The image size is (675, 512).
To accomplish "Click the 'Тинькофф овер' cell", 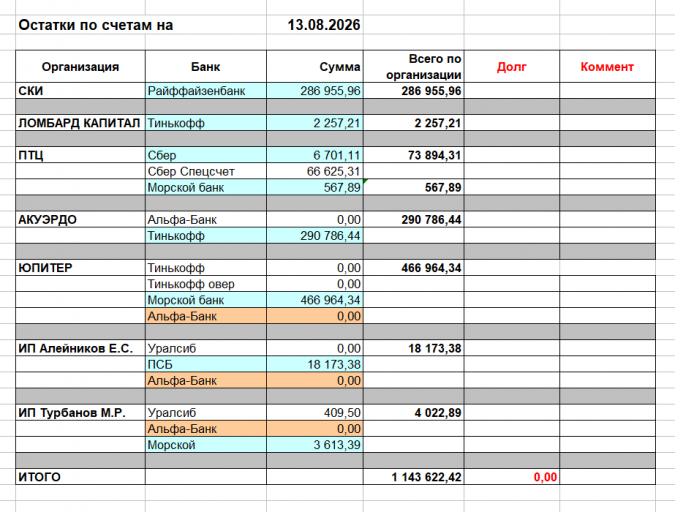I will point(206,284).
